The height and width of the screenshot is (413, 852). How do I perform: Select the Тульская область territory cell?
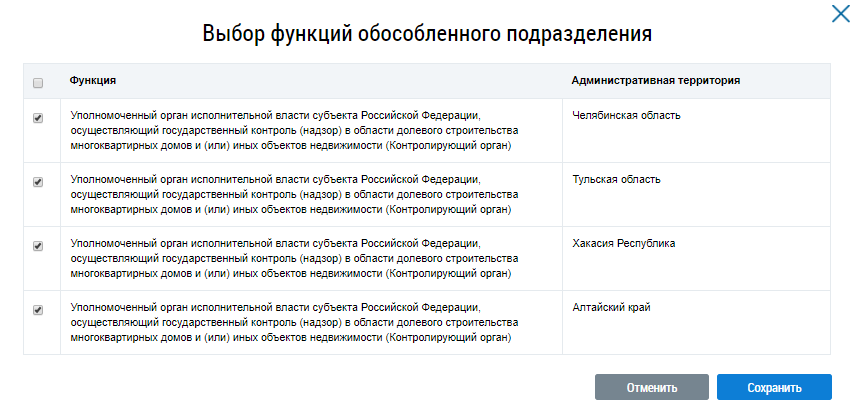(x=617, y=179)
